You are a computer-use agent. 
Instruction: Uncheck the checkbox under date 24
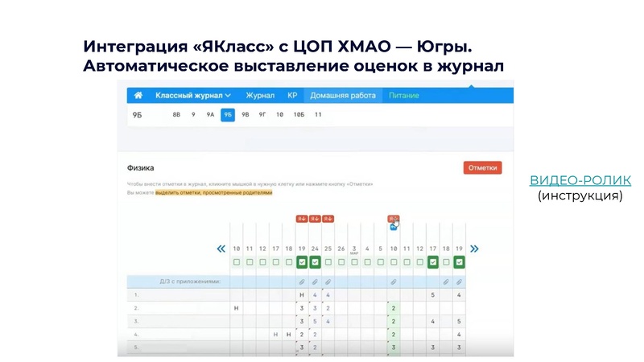315,262
